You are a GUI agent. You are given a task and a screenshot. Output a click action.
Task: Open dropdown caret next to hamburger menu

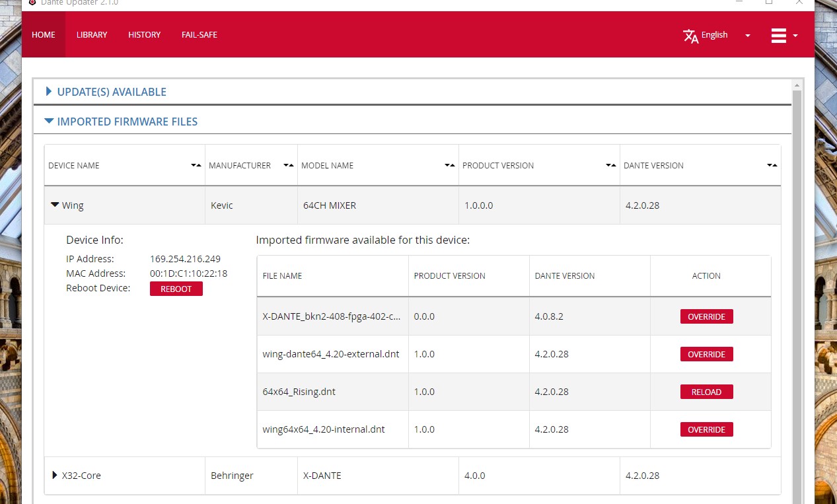[x=795, y=36]
